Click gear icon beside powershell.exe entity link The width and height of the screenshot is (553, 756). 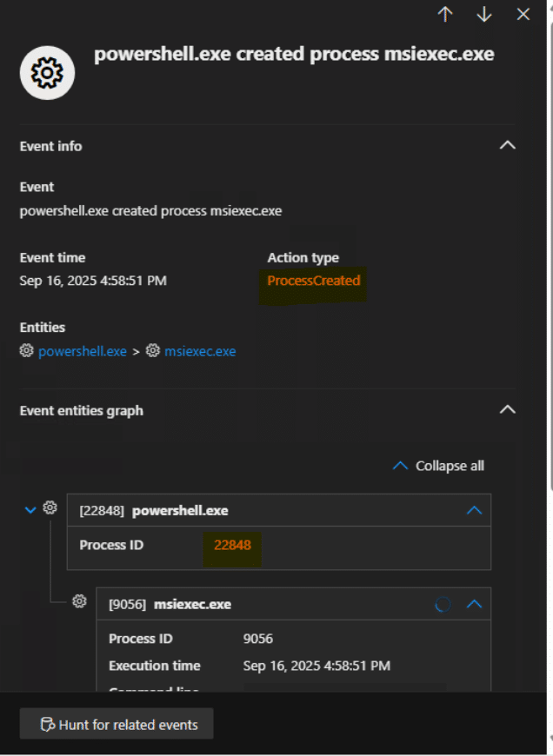27,351
